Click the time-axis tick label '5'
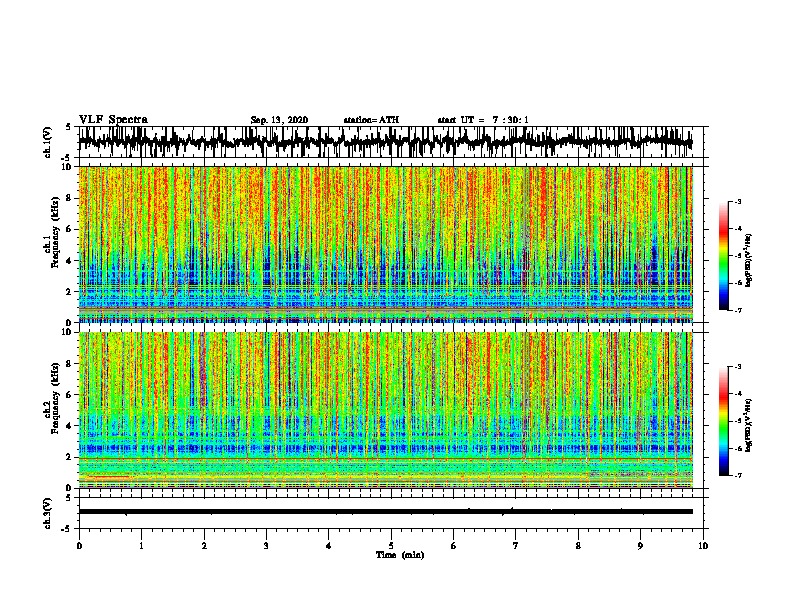792x612 pixels. (391, 545)
